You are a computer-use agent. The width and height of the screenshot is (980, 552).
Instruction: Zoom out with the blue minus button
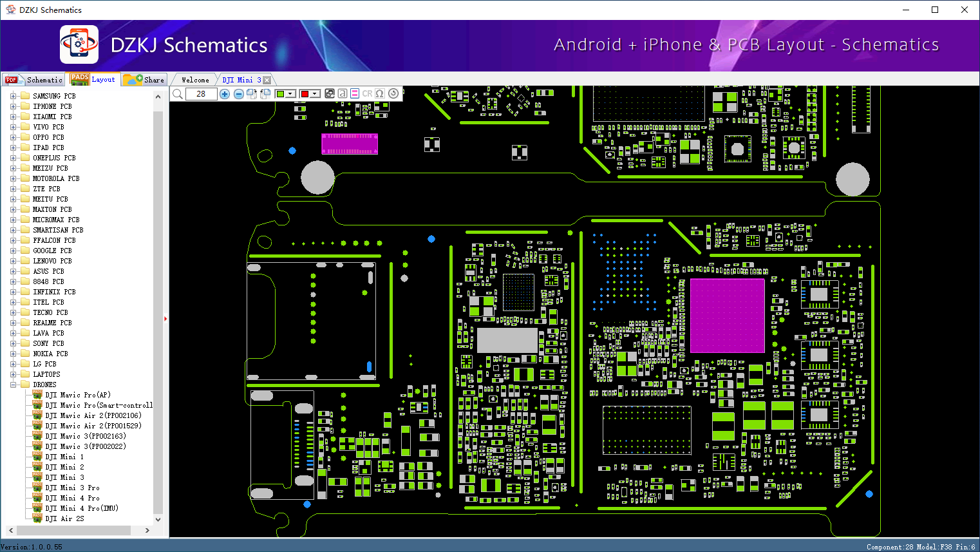click(238, 94)
